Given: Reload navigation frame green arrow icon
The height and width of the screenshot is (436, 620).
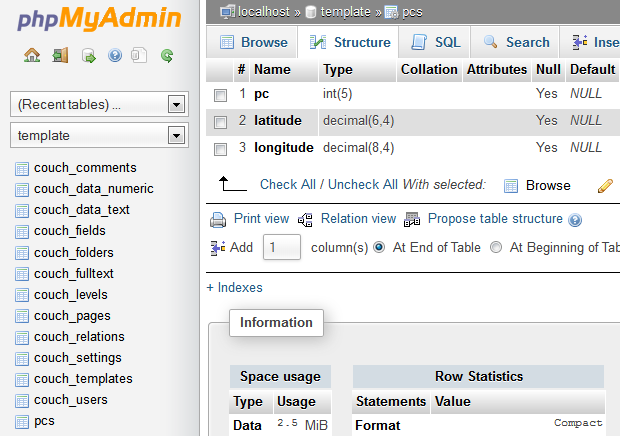Looking at the screenshot, I should 167,56.
